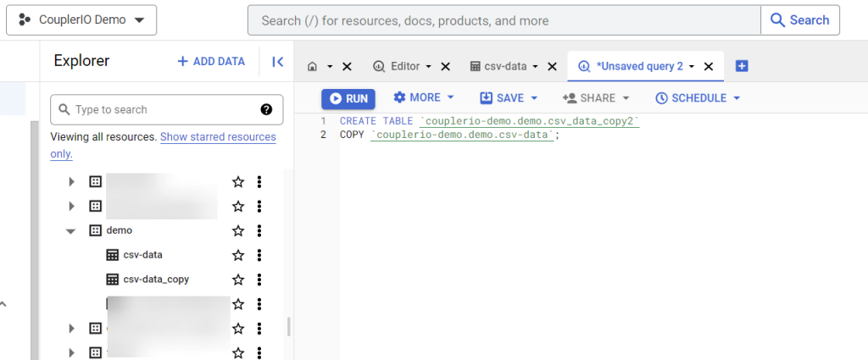The width and height of the screenshot is (868, 360).
Task: Open the Editor tab dropdown arrow
Action: point(428,66)
